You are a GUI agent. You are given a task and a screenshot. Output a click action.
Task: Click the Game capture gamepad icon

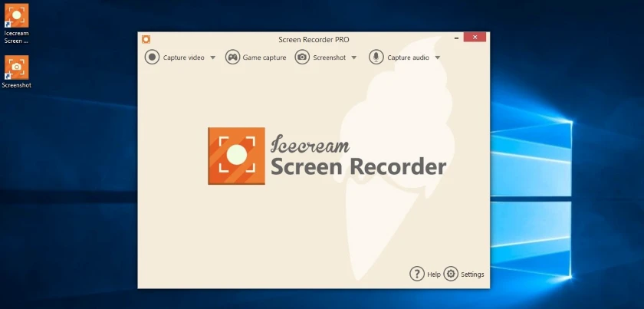(x=232, y=57)
